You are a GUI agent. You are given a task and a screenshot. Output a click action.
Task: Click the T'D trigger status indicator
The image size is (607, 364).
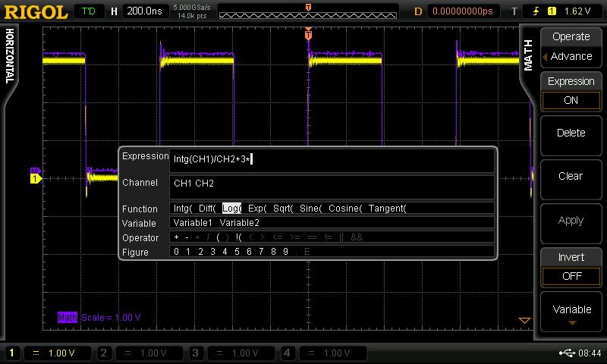click(89, 11)
